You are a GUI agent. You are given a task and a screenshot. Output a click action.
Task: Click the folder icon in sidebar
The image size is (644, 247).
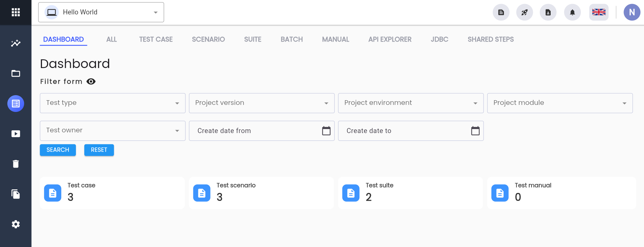[x=16, y=73]
